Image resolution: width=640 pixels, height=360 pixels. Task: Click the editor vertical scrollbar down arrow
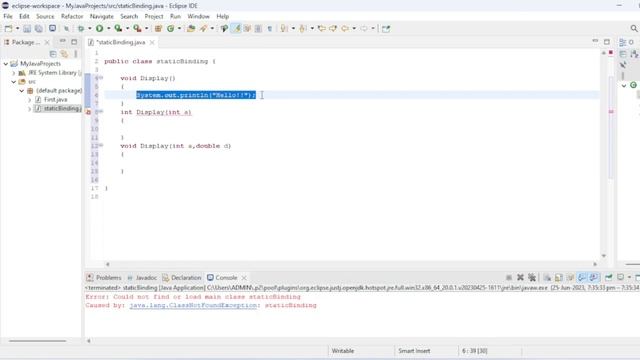(604, 256)
